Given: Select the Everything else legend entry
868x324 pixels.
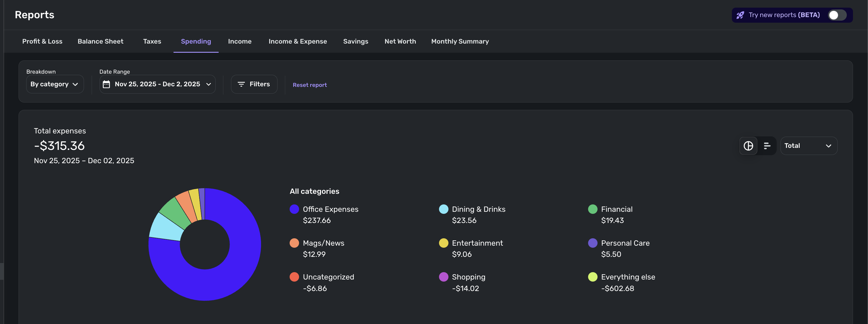Looking at the screenshot, I should (628, 277).
